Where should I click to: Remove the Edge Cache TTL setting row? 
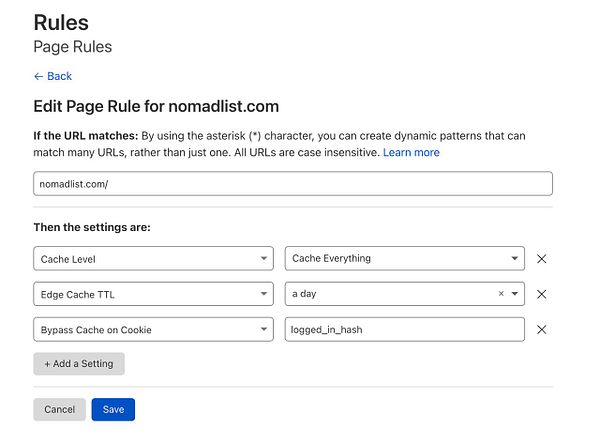542,294
